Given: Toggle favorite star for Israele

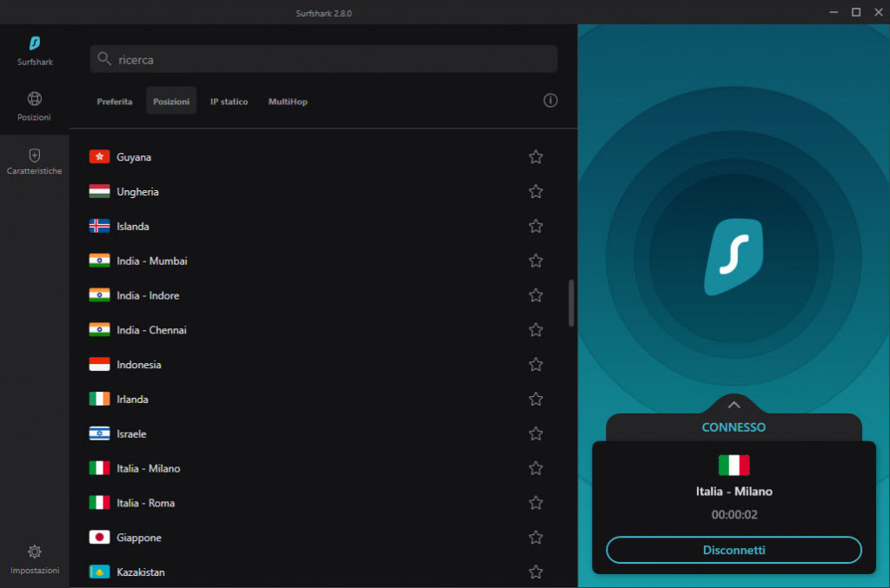Looking at the screenshot, I should coord(535,433).
